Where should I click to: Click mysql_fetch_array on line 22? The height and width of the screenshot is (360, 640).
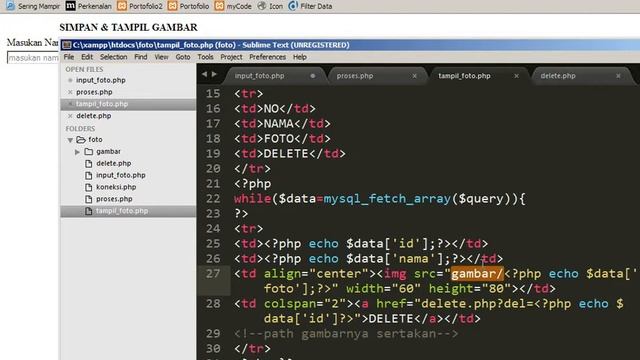click(x=387, y=199)
